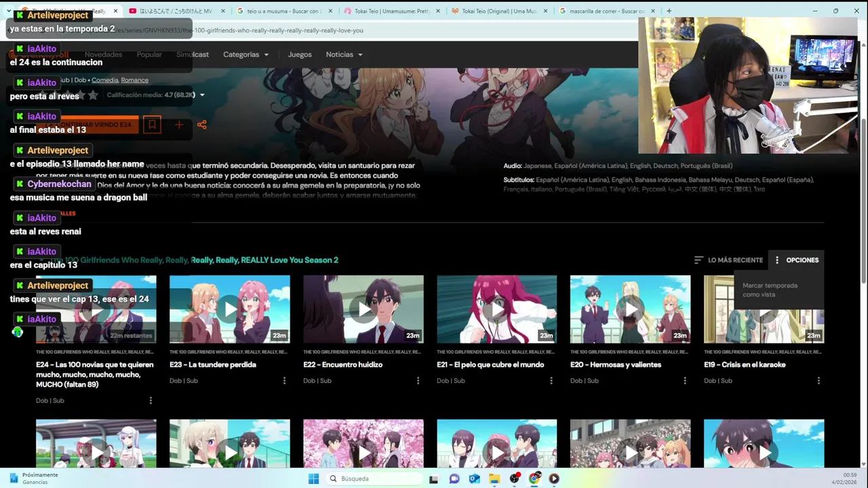
Task: Play episode E21 from its thumbnail
Action: (497, 309)
